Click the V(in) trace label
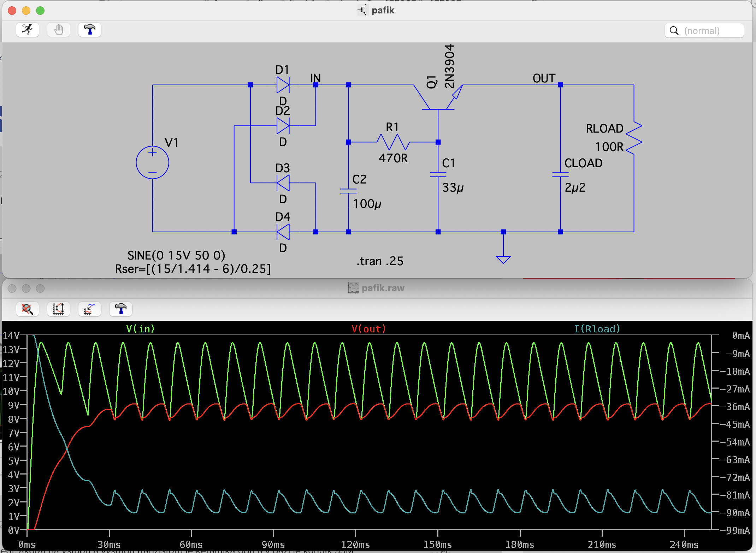Screen dimensions: 756x553 tap(140, 329)
